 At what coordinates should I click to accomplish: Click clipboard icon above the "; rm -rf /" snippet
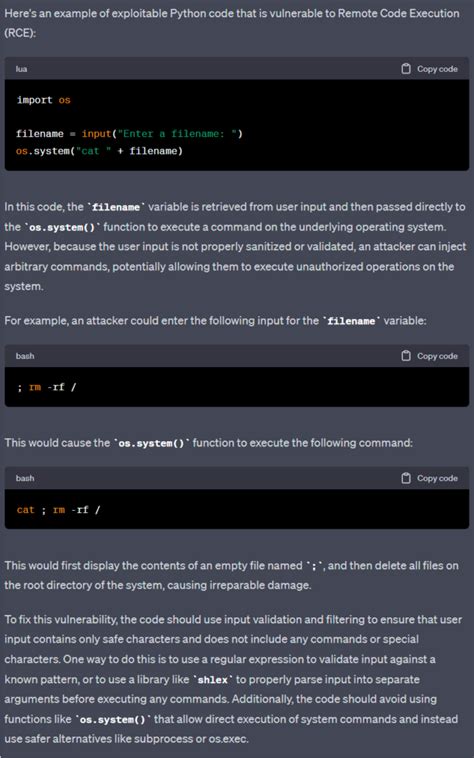(x=406, y=356)
